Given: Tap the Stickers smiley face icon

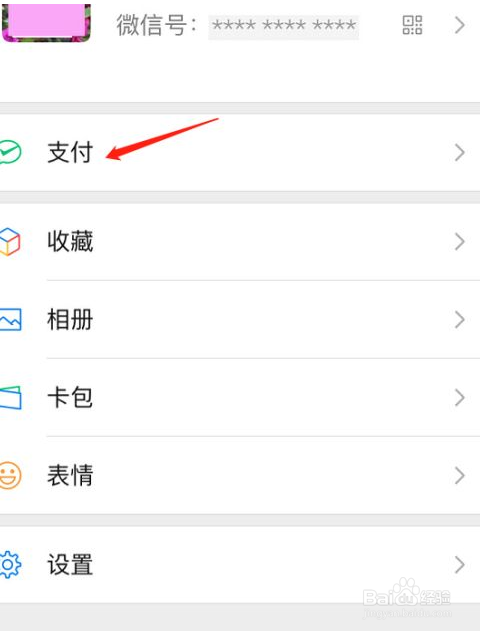Looking at the screenshot, I should point(10,476).
